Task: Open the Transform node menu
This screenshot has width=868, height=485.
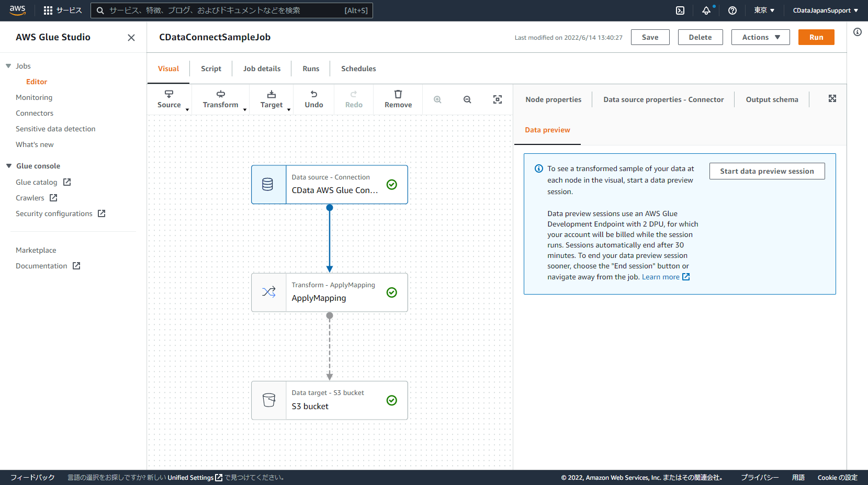Action: pyautogui.click(x=221, y=99)
